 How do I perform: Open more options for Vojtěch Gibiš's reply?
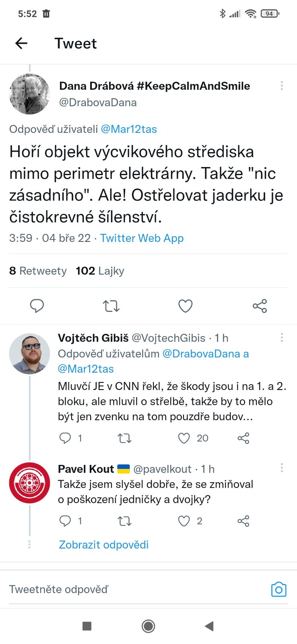point(282,337)
